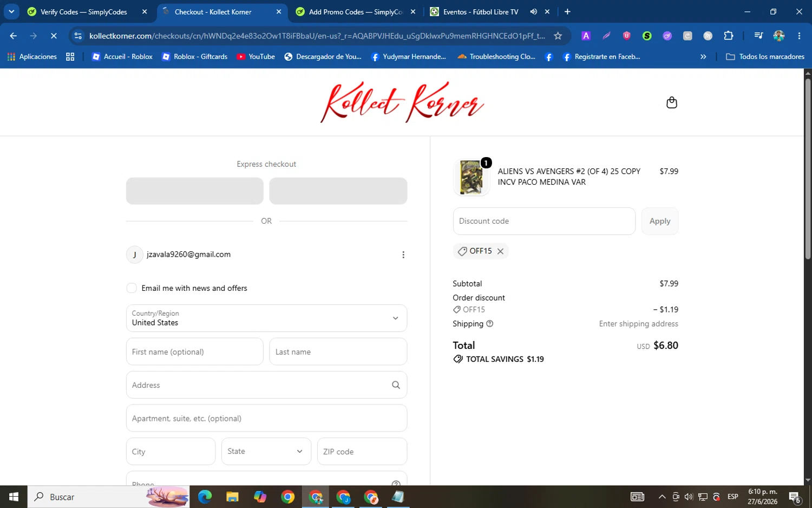Go back to the previous page
Screen dimensions: 812x508
14,36
